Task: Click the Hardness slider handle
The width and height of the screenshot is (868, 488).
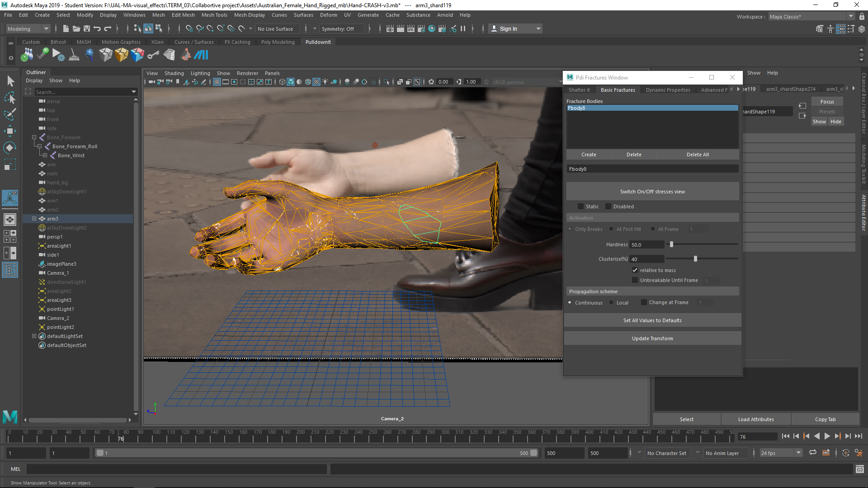Action: tap(672, 244)
